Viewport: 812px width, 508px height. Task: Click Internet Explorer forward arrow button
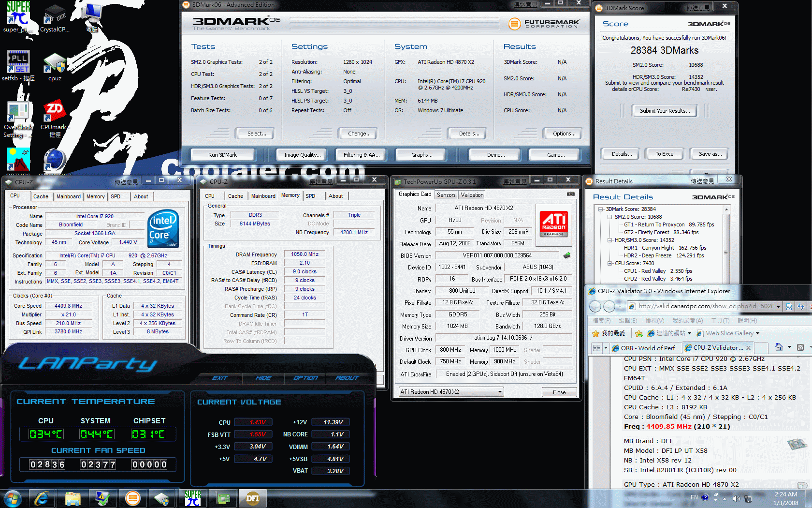(609, 306)
